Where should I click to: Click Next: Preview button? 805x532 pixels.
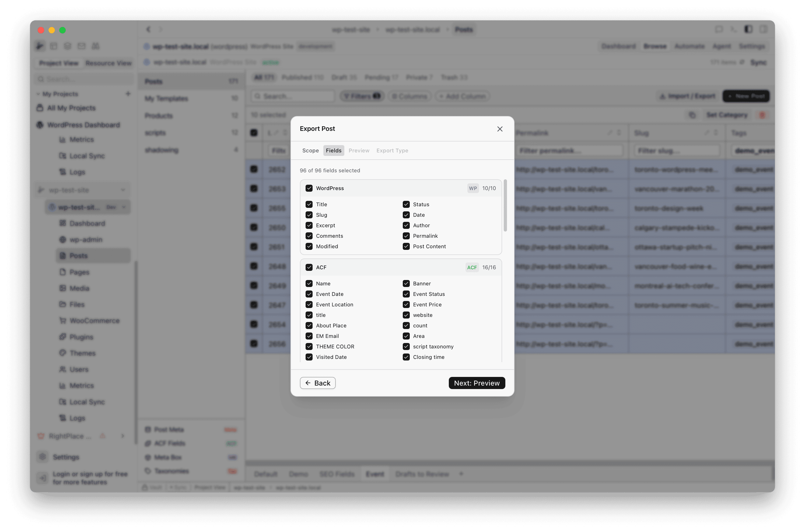[477, 383]
